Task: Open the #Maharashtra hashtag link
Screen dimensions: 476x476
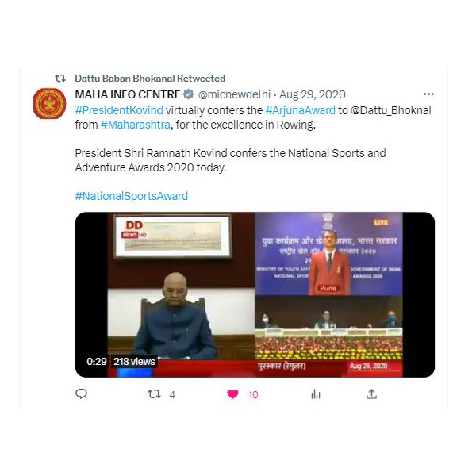Action: 136,125
